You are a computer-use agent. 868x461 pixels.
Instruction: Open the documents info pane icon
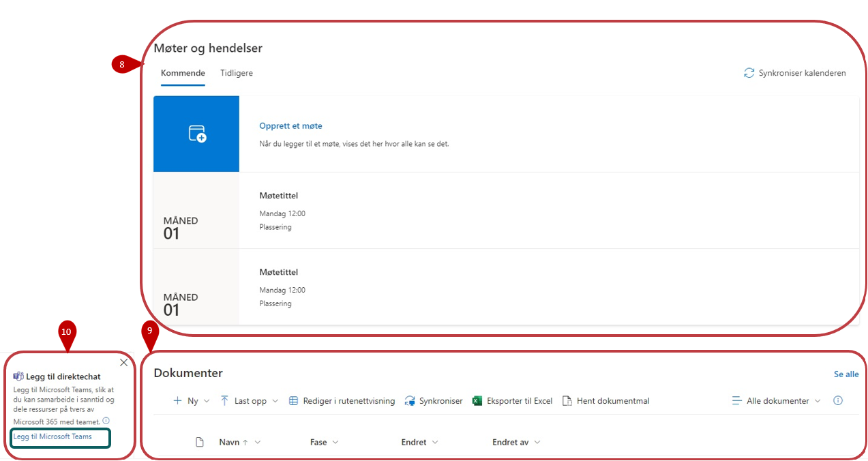(x=838, y=401)
